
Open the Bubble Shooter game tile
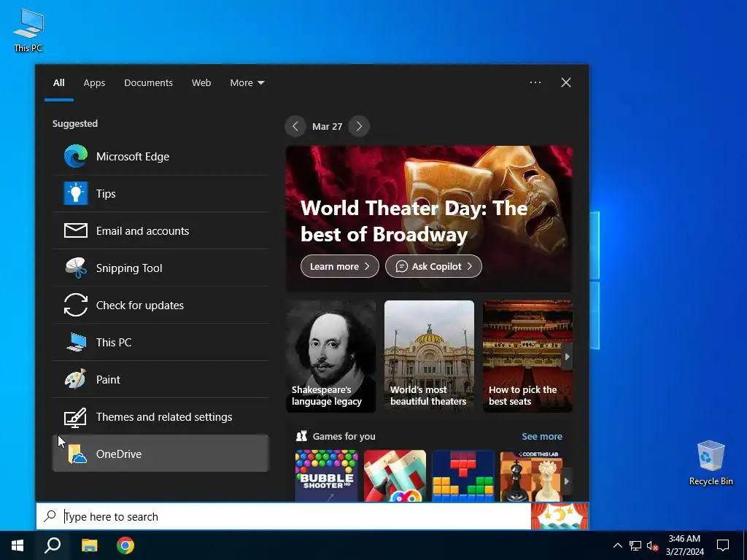(x=326, y=475)
